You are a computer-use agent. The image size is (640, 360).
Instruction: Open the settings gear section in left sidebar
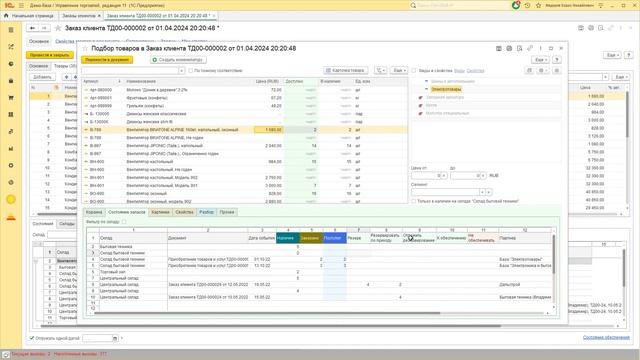coord(11,165)
